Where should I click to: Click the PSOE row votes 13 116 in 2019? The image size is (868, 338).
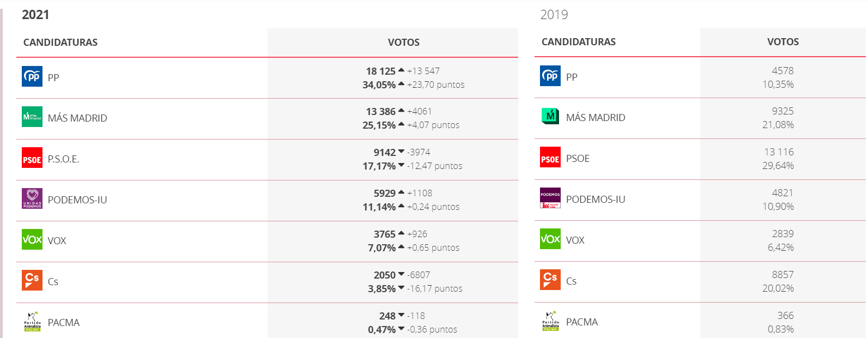tap(779, 152)
